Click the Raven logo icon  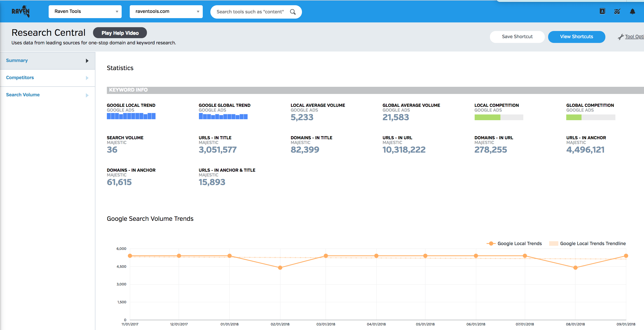(x=21, y=11)
